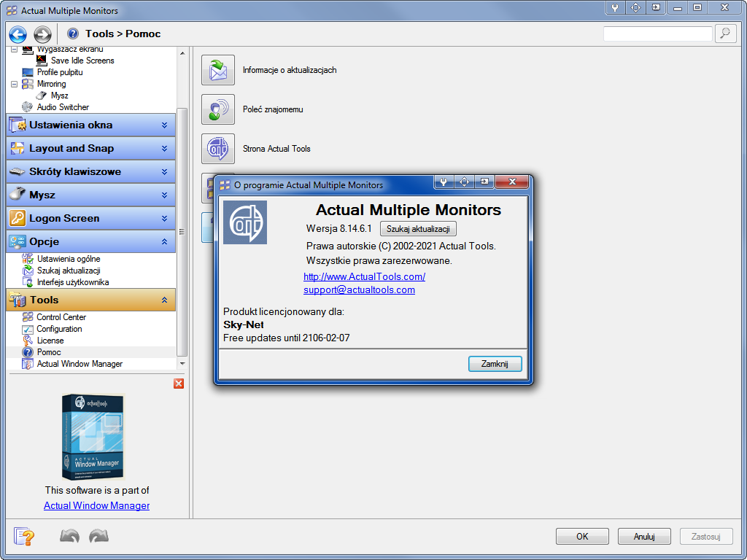Confirm with the OK button
This screenshot has height=560, width=747.
582,536
